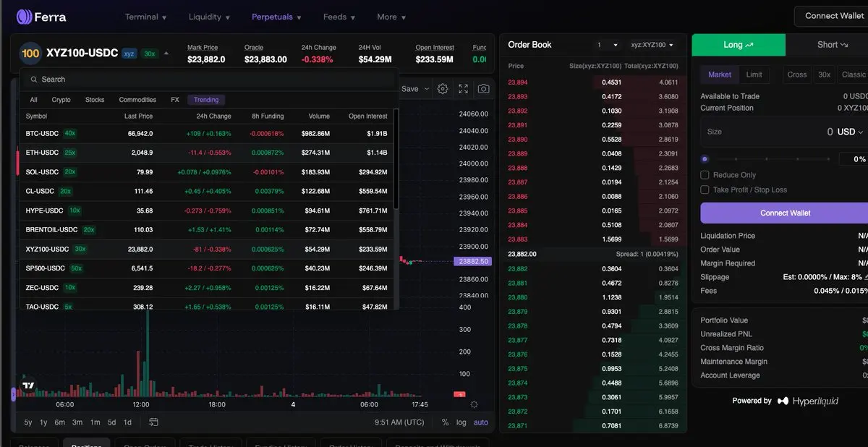Switch to Short side
The width and height of the screenshot is (868, 447).
click(x=827, y=45)
